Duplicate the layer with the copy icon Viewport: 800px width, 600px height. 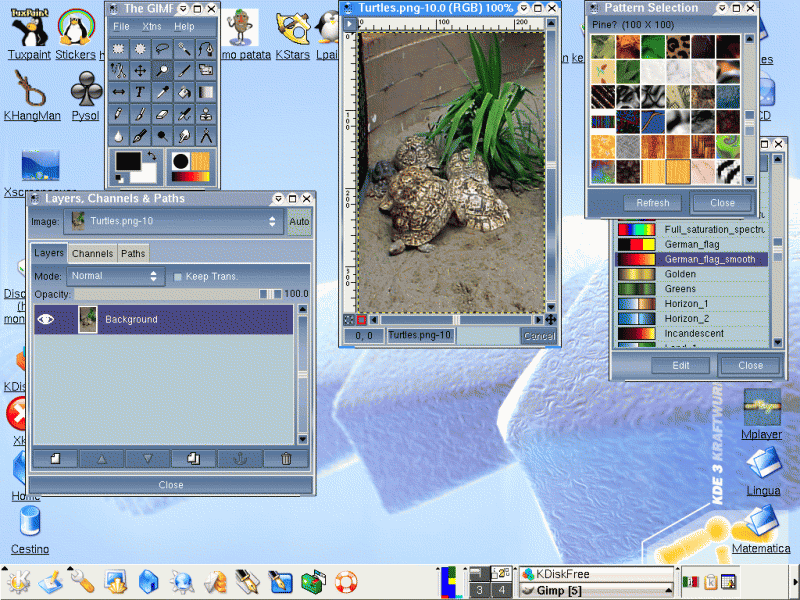tap(193, 459)
